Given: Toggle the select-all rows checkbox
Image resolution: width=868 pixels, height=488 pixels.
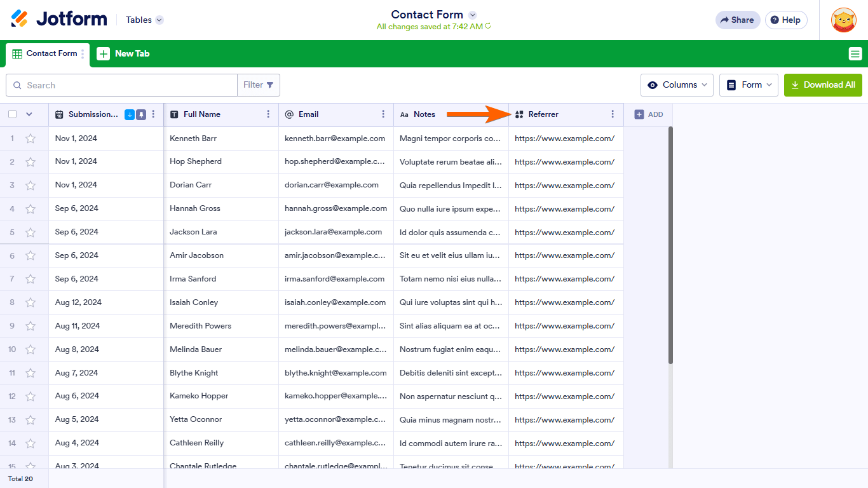Looking at the screenshot, I should click(x=13, y=114).
